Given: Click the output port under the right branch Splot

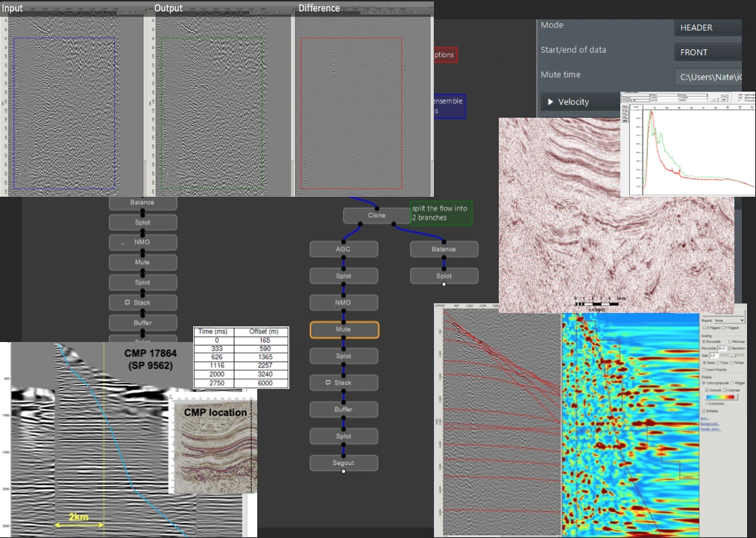Looking at the screenshot, I should pyautogui.click(x=444, y=285).
